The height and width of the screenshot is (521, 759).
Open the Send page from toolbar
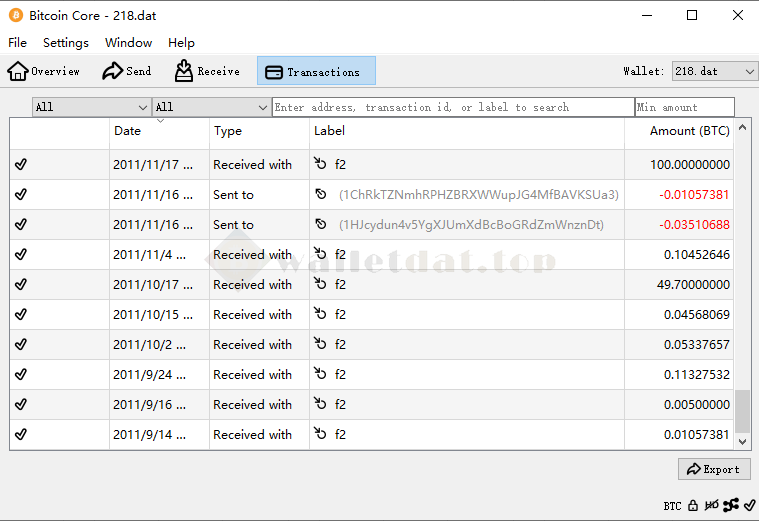127,71
